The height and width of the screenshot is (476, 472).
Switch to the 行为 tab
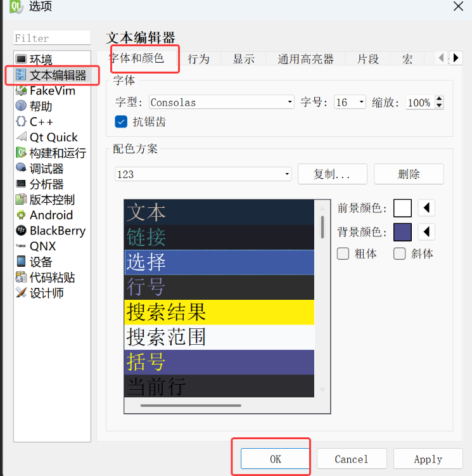199,59
